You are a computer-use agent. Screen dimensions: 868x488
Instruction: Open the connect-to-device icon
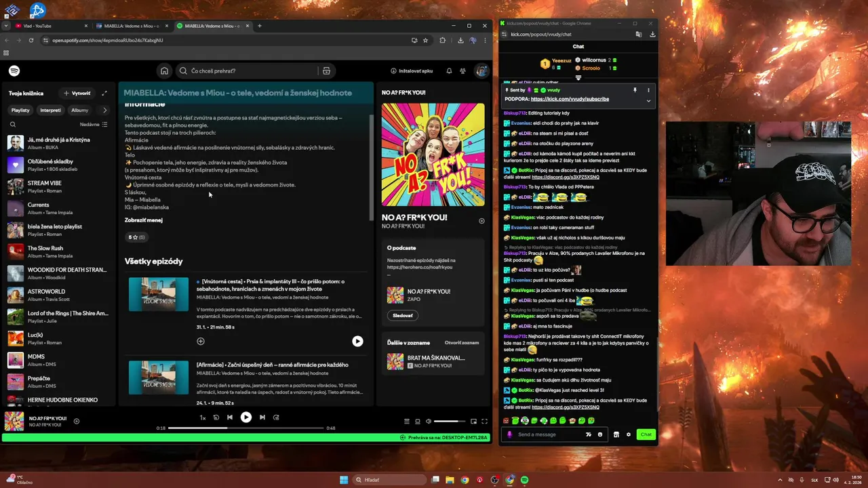[418, 421]
